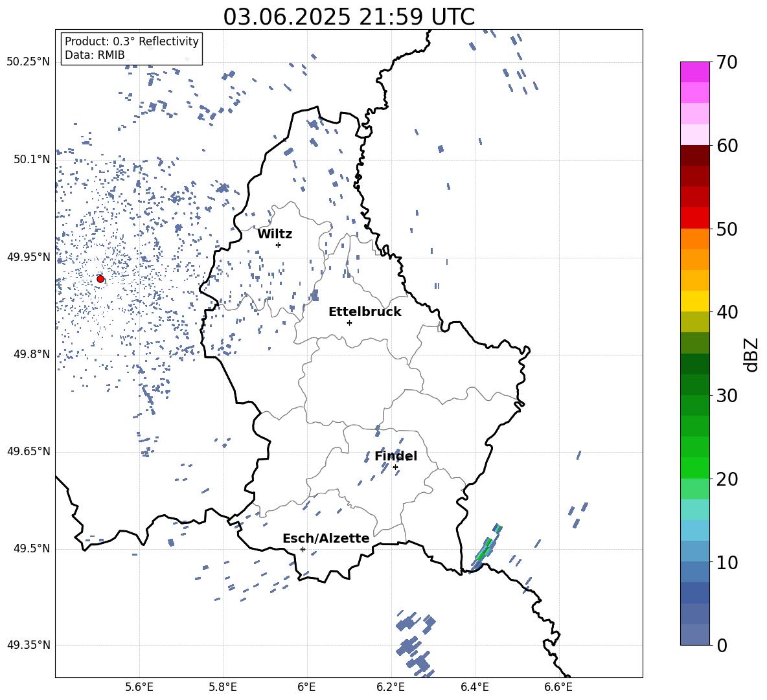Click the bright red swatch just above the 50 tick
Viewport: 767px width, 700px height.
(694, 218)
